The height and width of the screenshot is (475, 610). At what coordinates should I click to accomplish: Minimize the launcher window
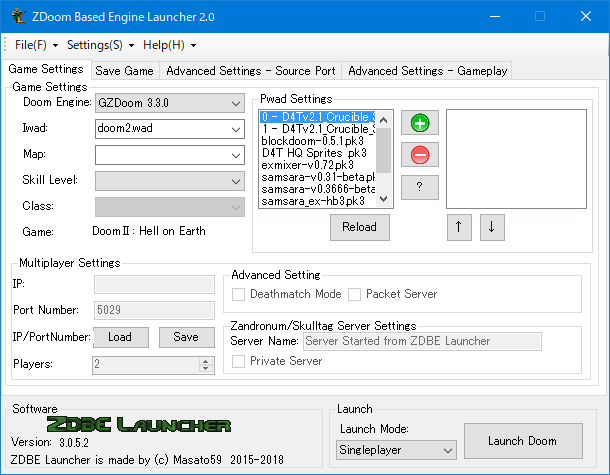495,16
